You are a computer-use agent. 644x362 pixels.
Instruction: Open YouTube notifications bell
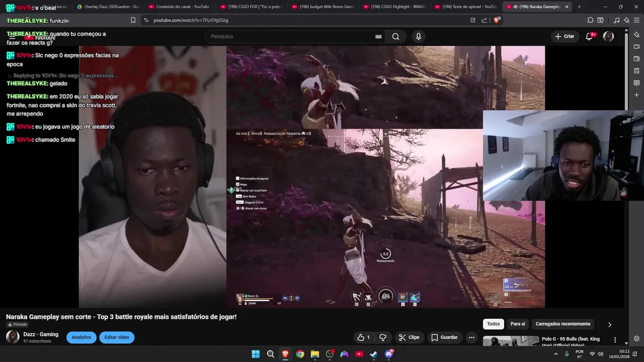coord(589,36)
